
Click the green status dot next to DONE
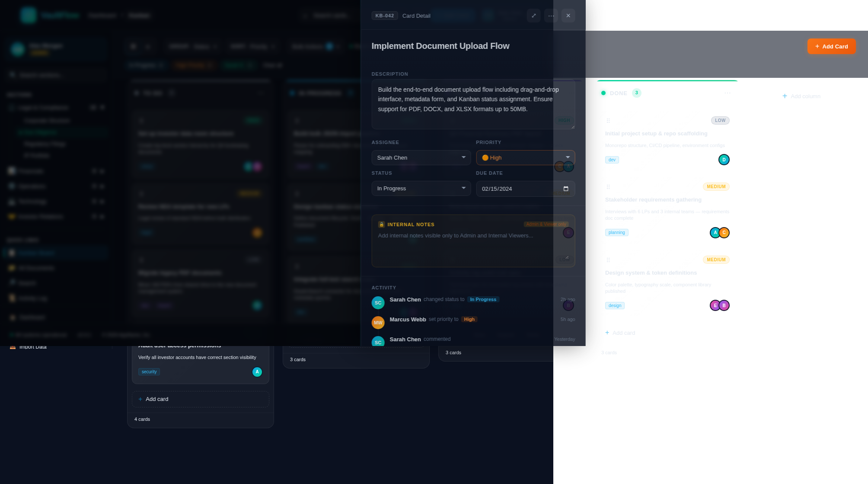tap(603, 93)
